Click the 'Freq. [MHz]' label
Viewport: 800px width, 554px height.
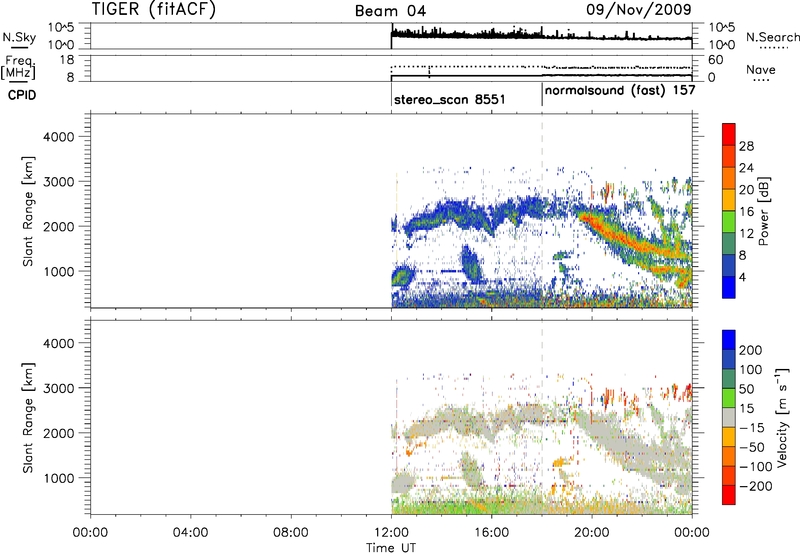[19, 67]
